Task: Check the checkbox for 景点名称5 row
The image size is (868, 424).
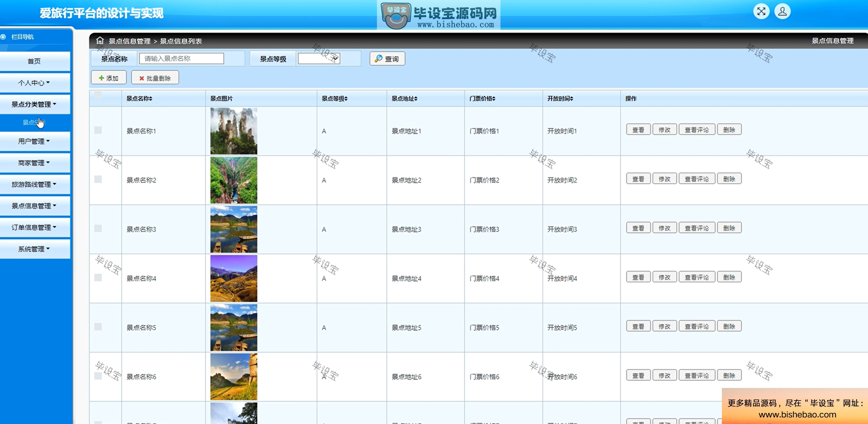Action: [x=98, y=327]
